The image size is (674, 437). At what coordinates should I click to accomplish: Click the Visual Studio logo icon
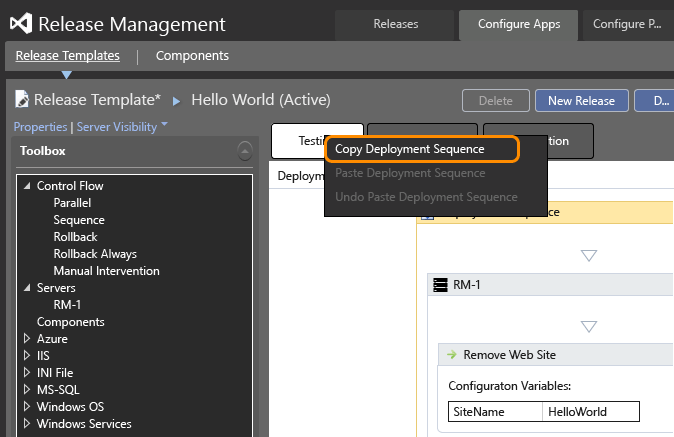[21, 23]
